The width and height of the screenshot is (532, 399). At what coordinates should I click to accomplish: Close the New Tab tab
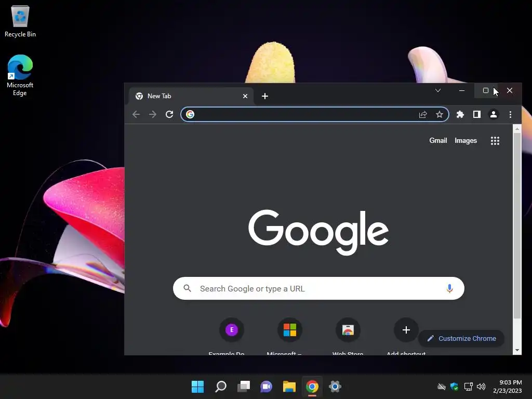click(x=245, y=96)
